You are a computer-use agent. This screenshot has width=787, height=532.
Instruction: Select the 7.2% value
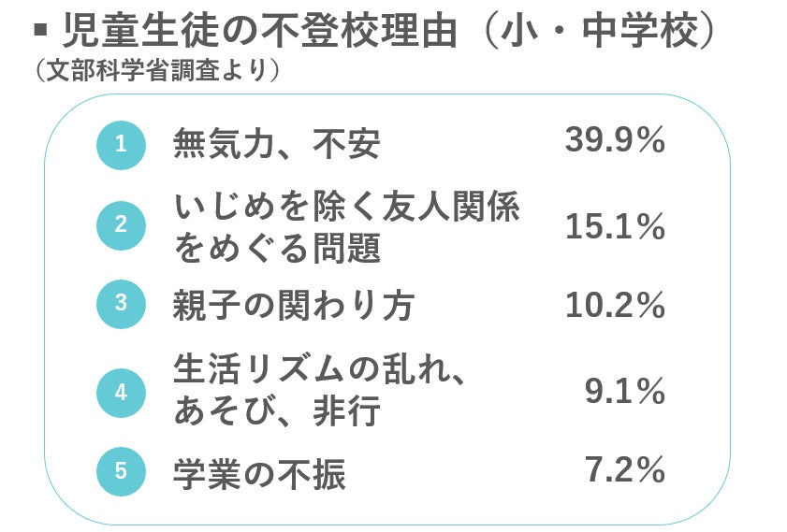[x=624, y=471]
